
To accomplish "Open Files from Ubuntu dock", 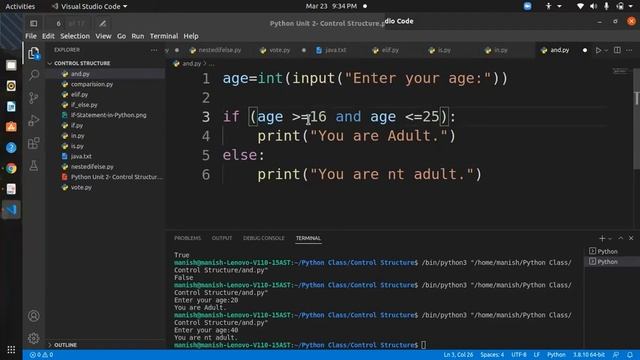I will tap(11, 65).
